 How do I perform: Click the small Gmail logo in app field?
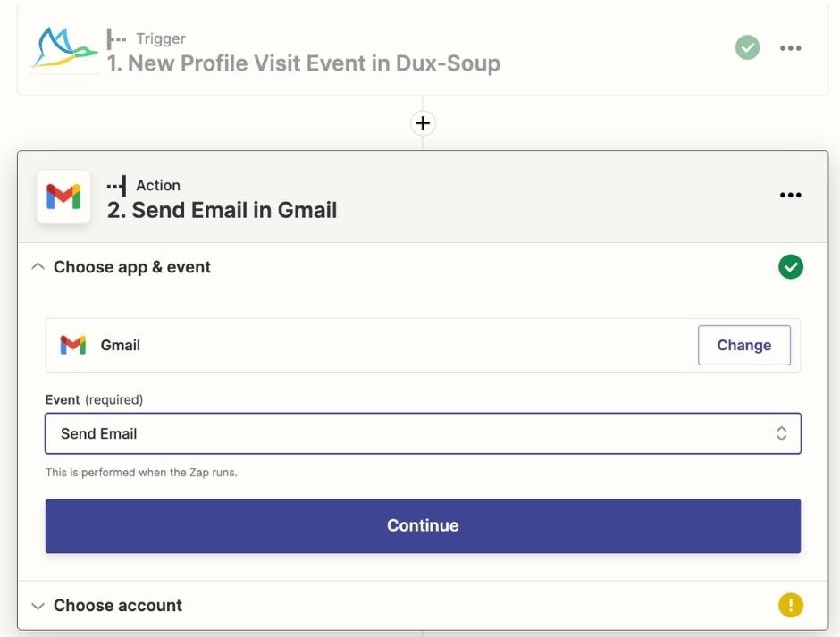click(x=73, y=345)
